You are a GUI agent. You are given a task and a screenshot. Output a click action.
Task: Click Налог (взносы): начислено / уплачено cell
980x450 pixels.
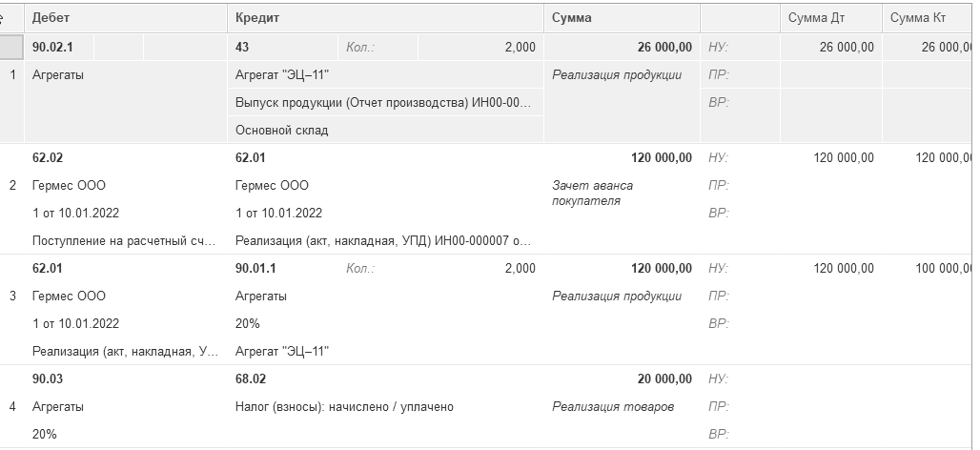point(344,407)
